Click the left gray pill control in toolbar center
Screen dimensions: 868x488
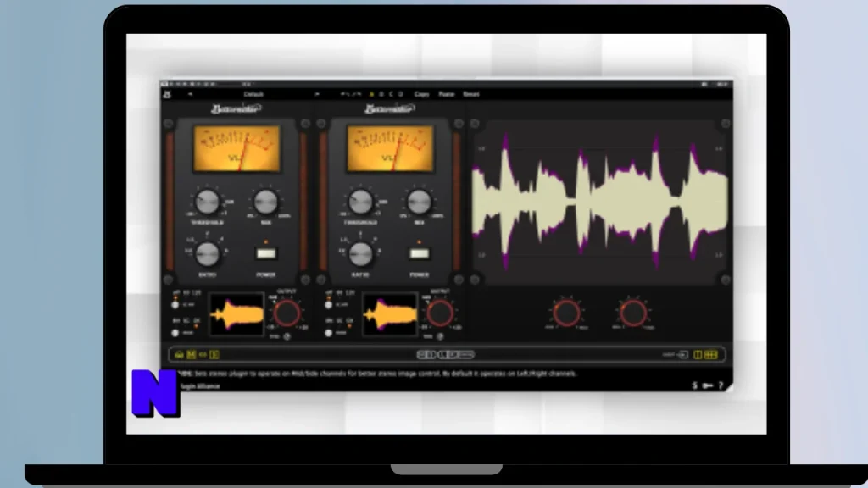426,355
